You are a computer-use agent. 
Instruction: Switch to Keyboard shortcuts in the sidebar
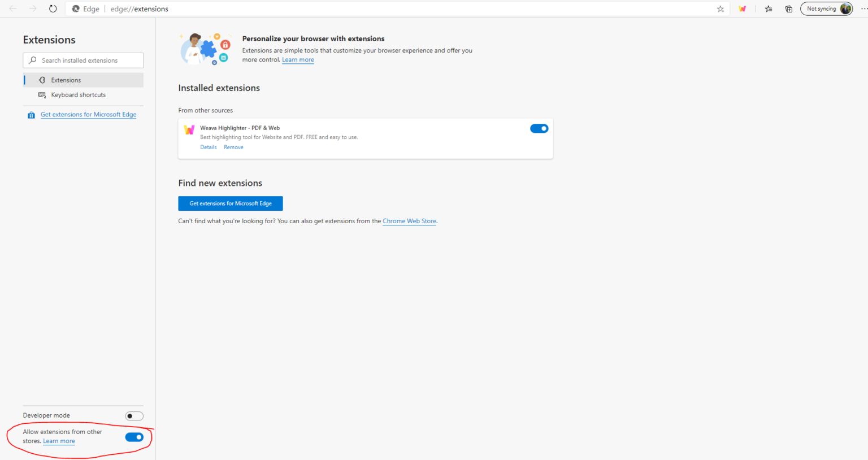pyautogui.click(x=79, y=94)
